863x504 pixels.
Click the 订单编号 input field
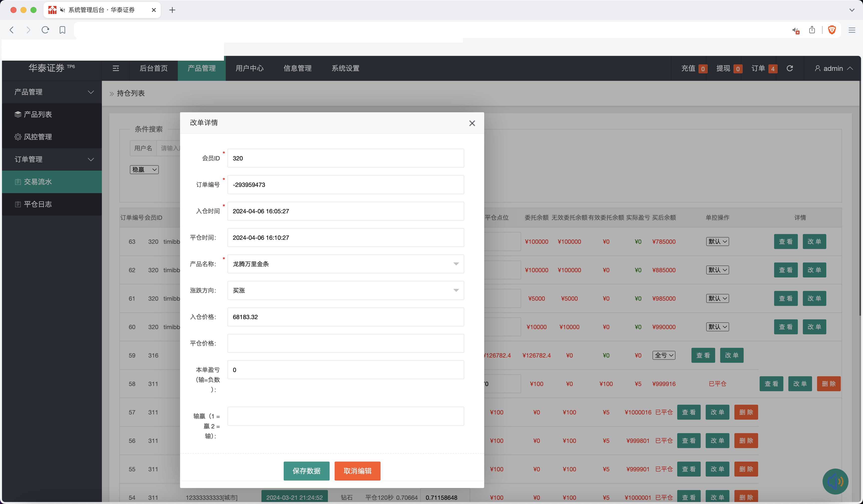click(346, 185)
